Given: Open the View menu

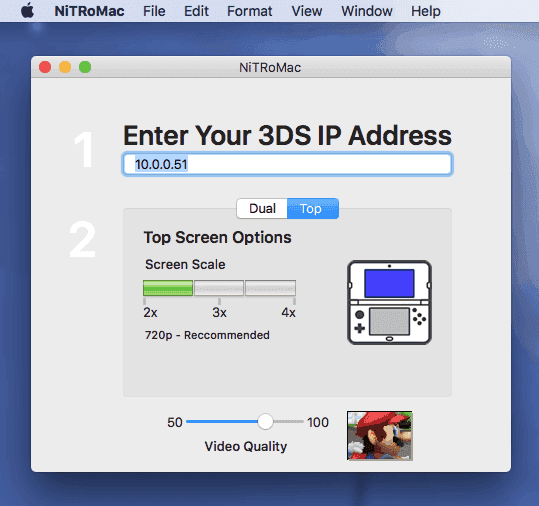Looking at the screenshot, I should (307, 11).
